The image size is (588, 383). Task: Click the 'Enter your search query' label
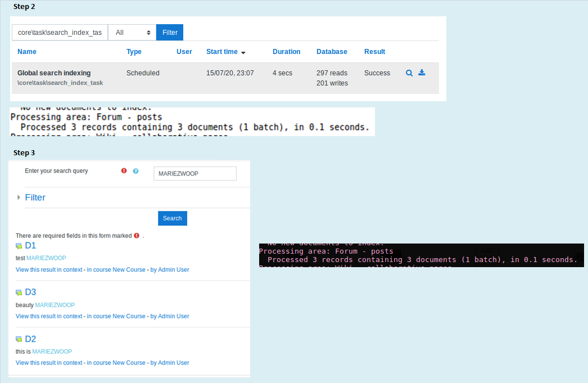(x=56, y=170)
